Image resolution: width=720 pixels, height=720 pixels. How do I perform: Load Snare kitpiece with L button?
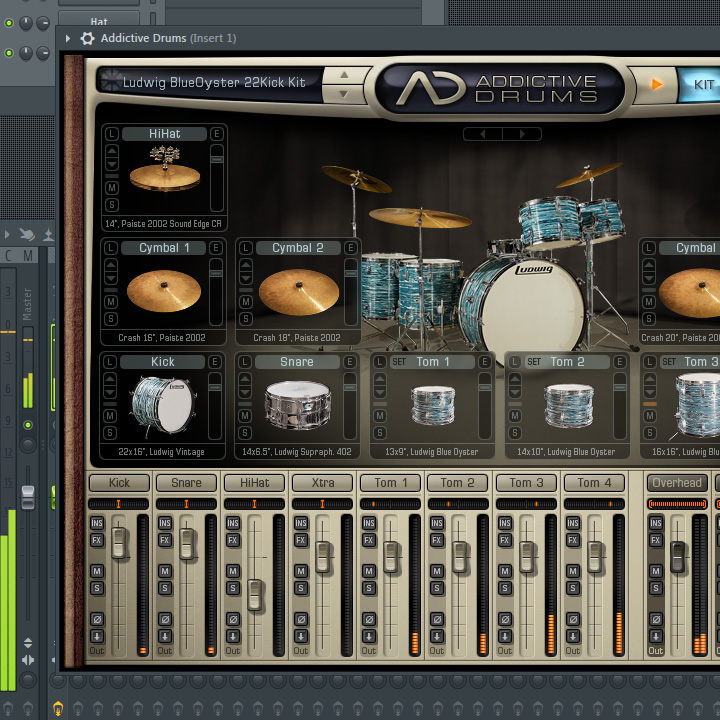[245, 362]
